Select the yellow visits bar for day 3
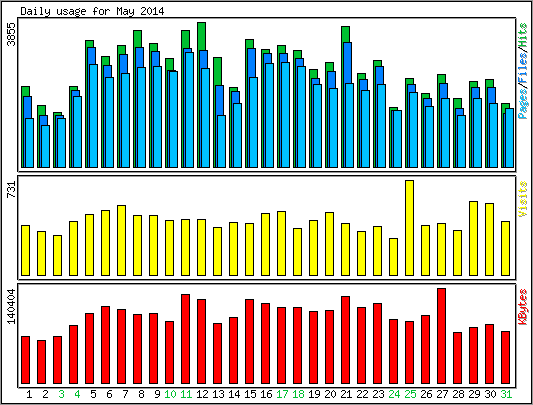 (57, 255)
